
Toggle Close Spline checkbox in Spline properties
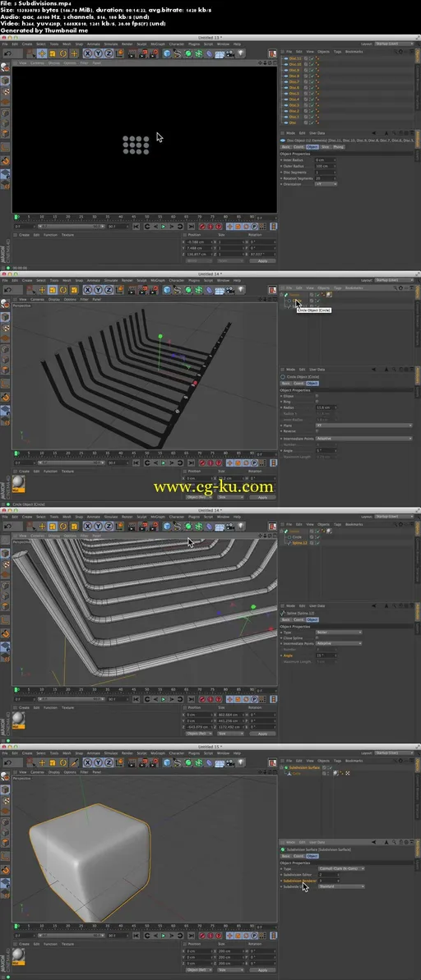tap(317, 637)
